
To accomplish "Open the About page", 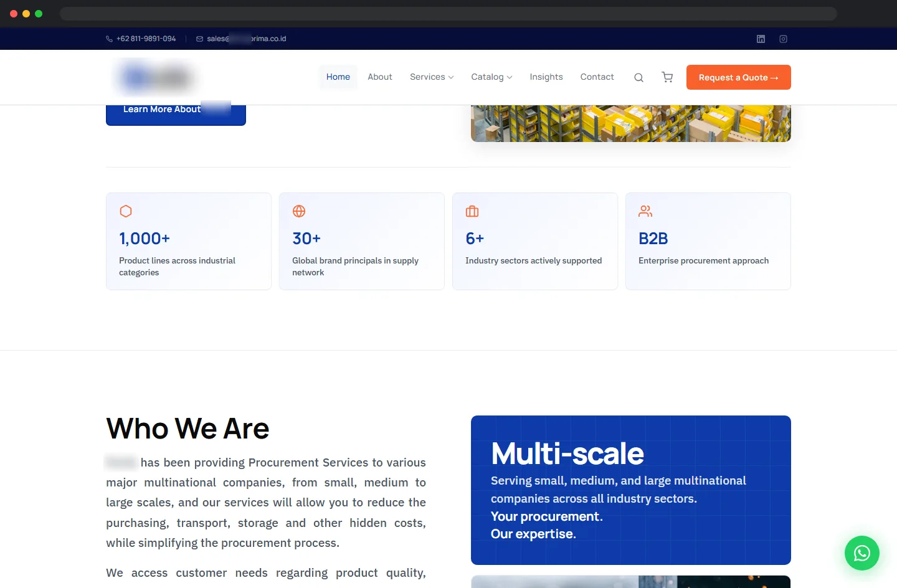I will 380,77.
